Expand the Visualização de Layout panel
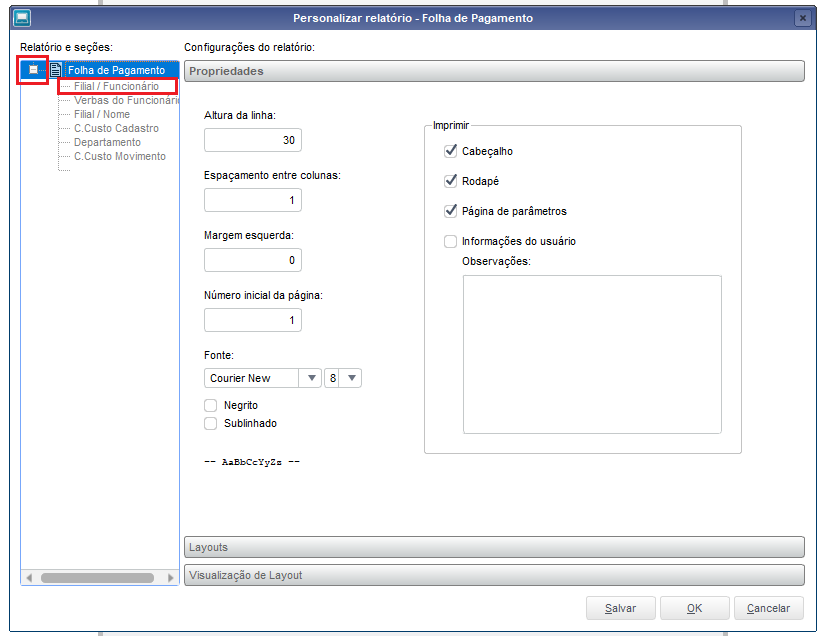This screenshot has height=638, width=822. [494, 576]
